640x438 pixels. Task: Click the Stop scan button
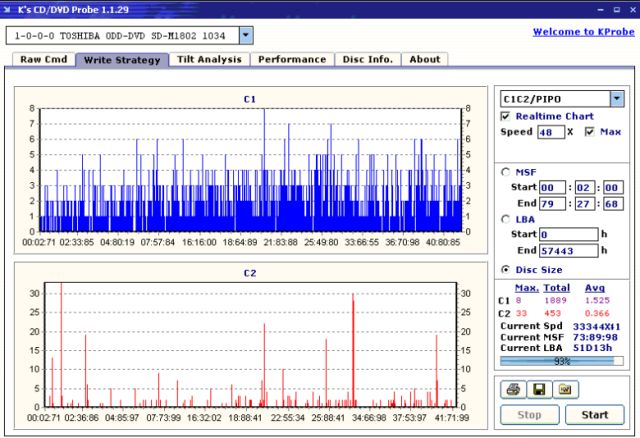click(x=529, y=415)
